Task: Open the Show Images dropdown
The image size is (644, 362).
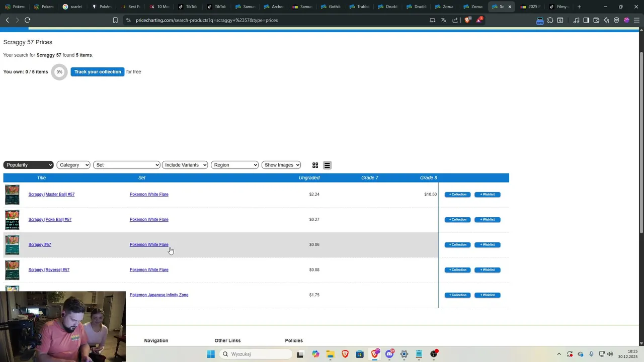Action: point(281,165)
